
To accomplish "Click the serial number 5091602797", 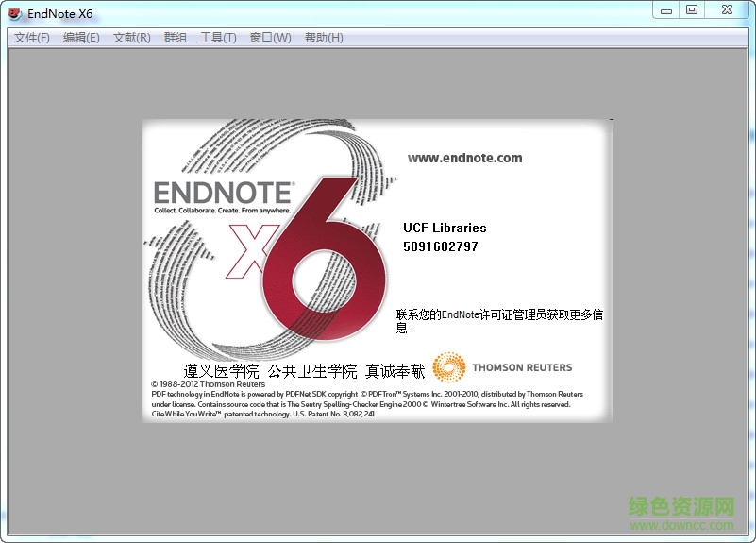I will pos(440,246).
